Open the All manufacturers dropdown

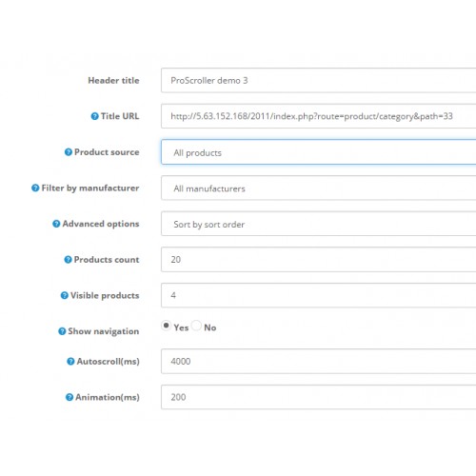pyautogui.click(x=318, y=188)
